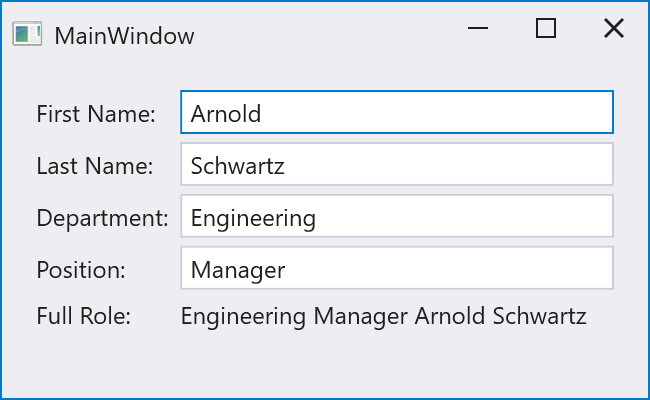Click the "Position:" label

[81, 270]
